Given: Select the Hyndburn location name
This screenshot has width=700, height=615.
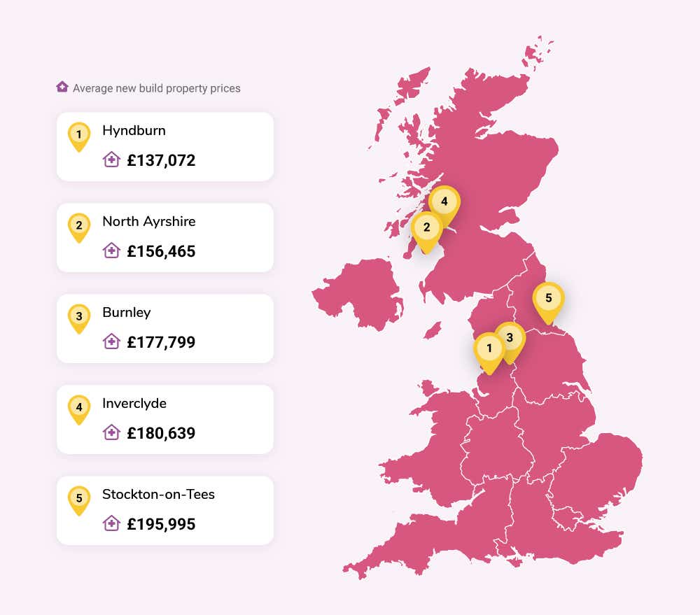Looking at the screenshot, I should [134, 131].
